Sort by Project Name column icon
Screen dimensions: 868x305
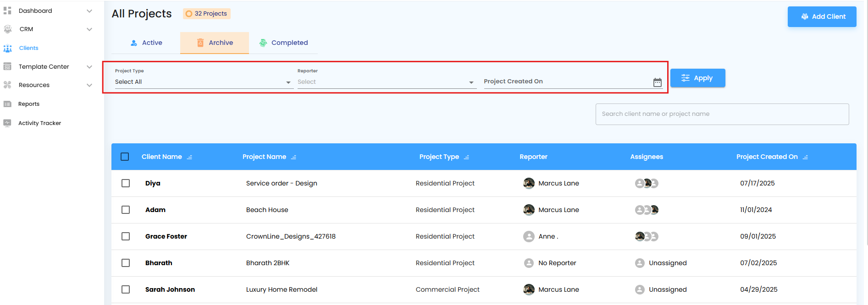pos(294,157)
